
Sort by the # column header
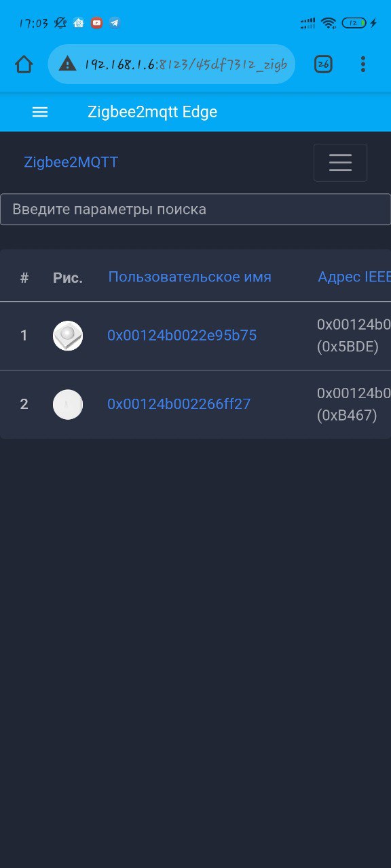point(24,277)
